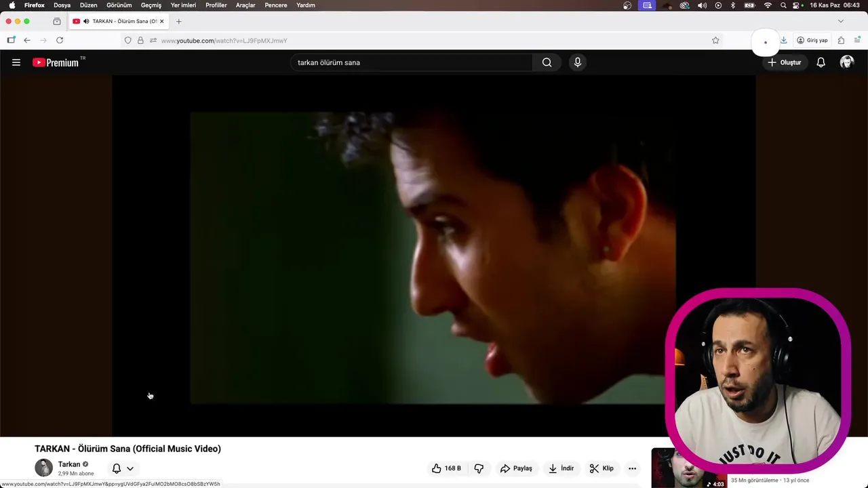Image resolution: width=868 pixels, height=488 pixels.
Task: Open a new tab with plus button
Action: (x=179, y=21)
